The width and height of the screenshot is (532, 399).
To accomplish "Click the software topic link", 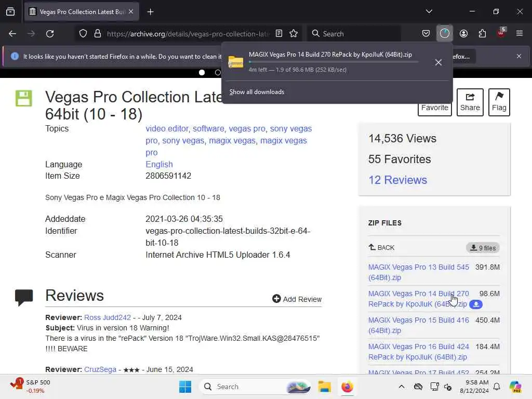I will [x=208, y=129].
